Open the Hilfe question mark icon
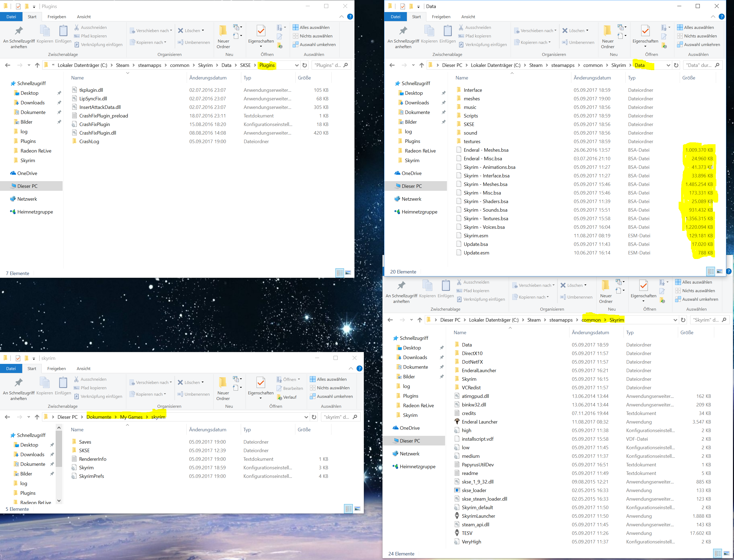Screen dimensions: 734x560 pyautogui.click(x=350, y=17)
